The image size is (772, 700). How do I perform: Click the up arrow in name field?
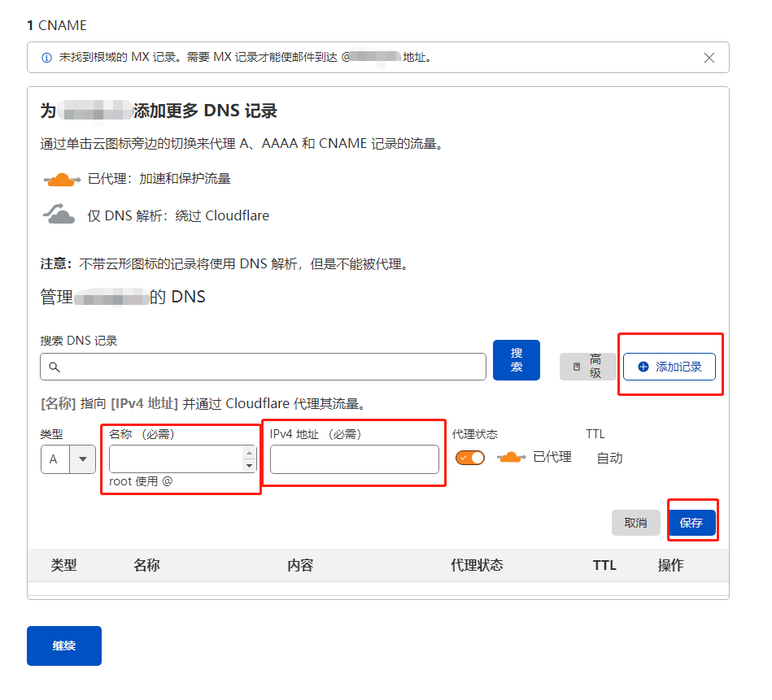click(250, 453)
